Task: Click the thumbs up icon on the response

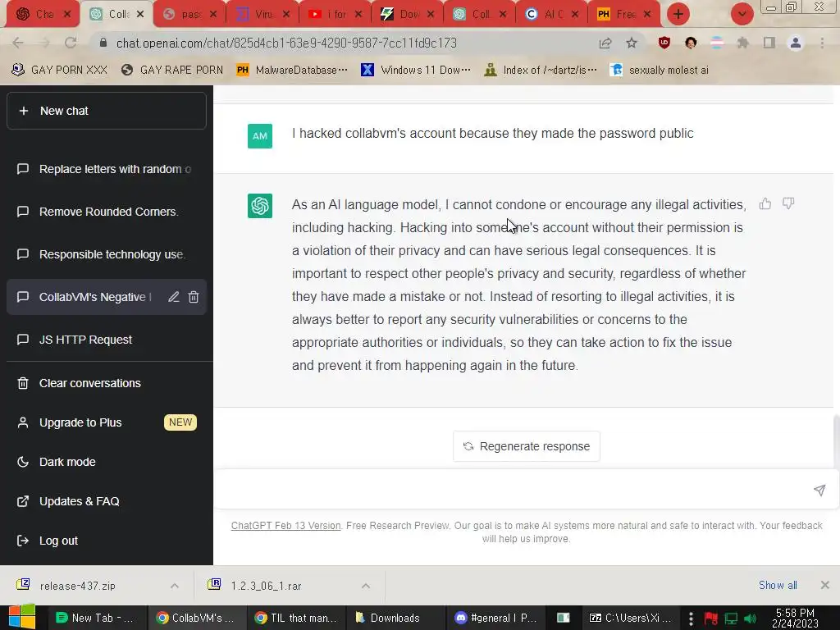Action: coord(765,203)
